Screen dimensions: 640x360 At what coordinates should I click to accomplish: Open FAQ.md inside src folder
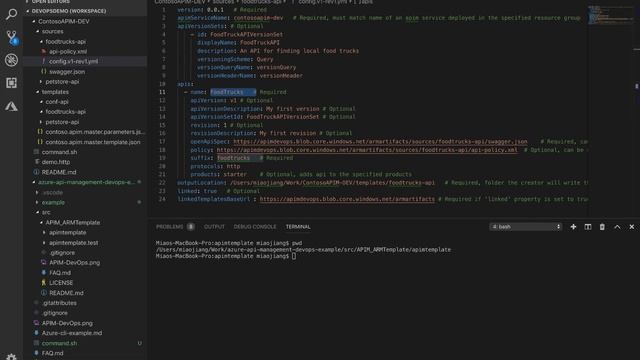tap(60, 273)
